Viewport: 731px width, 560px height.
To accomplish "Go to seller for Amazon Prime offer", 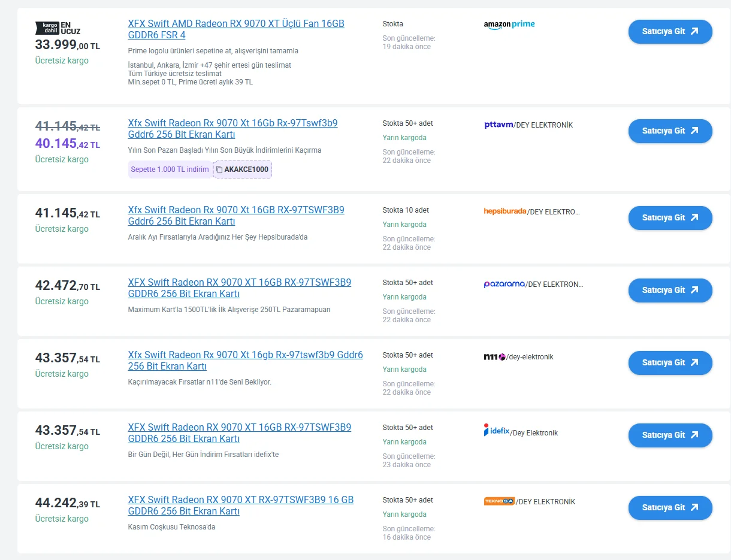I will pyautogui.click(x=670, y=32).
